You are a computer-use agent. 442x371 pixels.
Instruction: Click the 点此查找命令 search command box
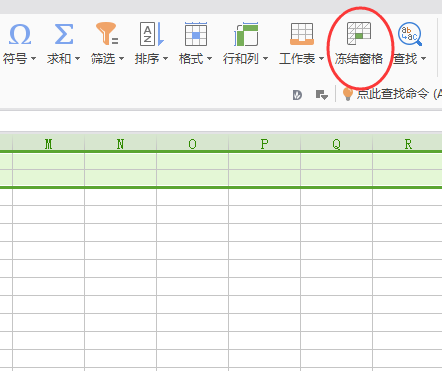[x=392, y=94]
